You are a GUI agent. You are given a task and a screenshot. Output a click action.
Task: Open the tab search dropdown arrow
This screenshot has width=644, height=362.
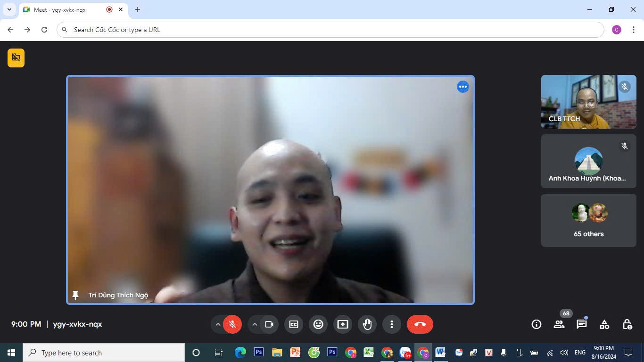(x=9, y=9)
